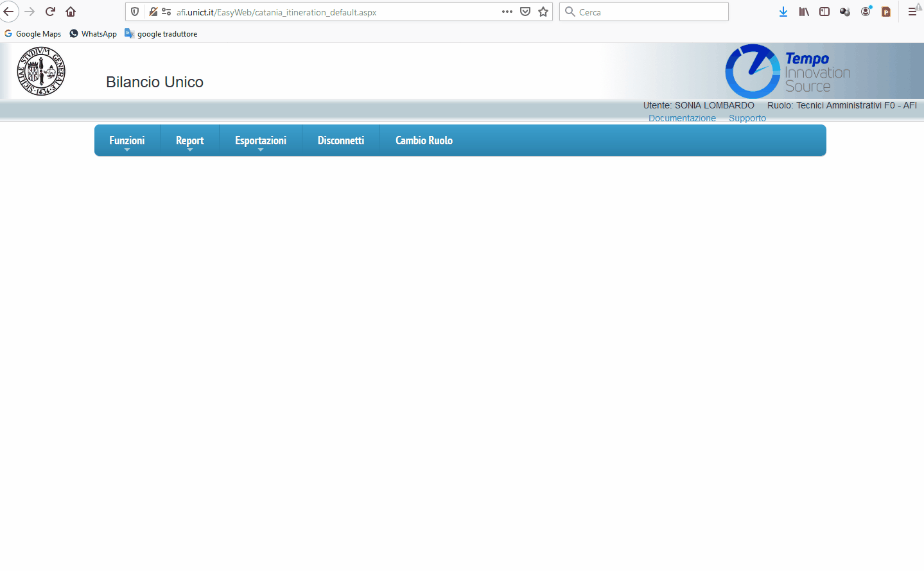This screenshot has width=924, height=571.
Task: Click the 'Ruolo: Tecnici Amministrativi F0 - AFI' text
Action: click(842, 105)
